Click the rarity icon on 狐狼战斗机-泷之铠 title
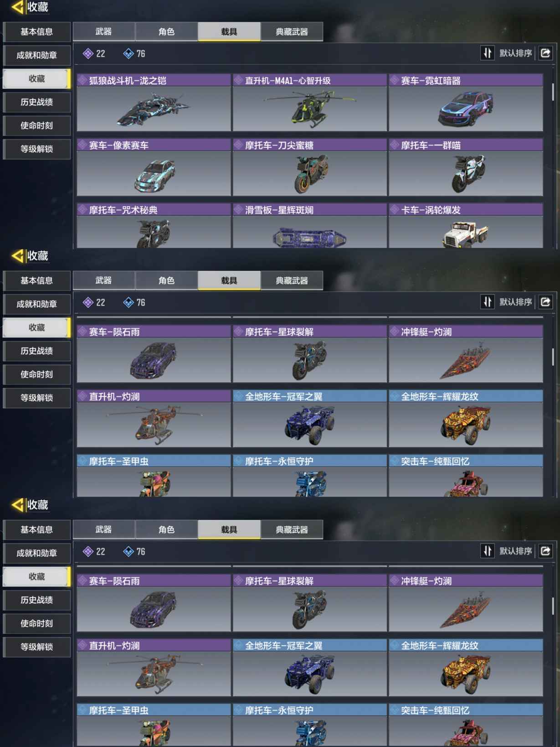 coord(82,80)
